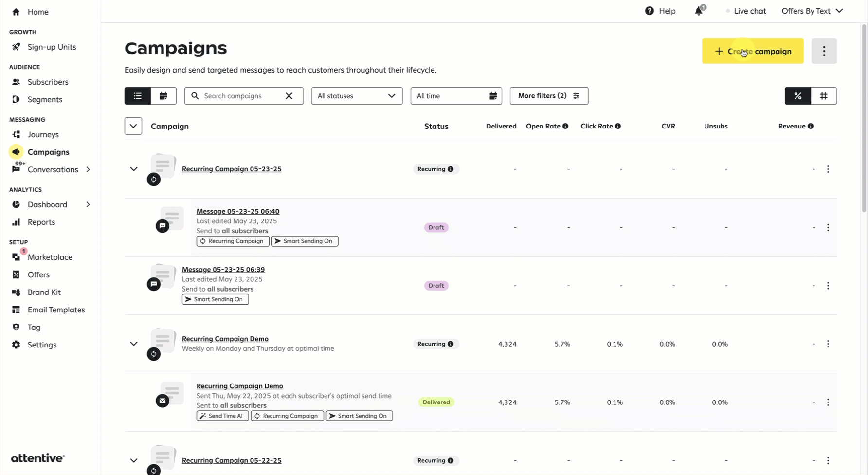Switch metrics display to raw numbers view
This screenshot has width=868, height=475.
pos(824,96)
